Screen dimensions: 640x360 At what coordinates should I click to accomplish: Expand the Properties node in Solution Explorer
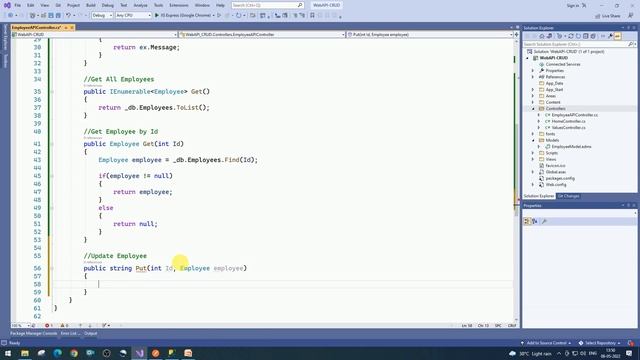(x=533, y=71)
